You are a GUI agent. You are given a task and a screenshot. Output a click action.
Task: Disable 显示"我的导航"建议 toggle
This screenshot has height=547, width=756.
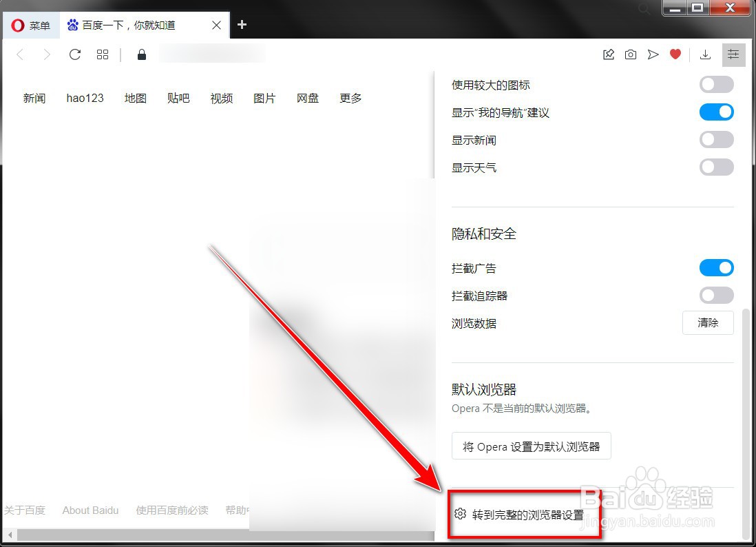pyautogui.click(x=717, y=112)
